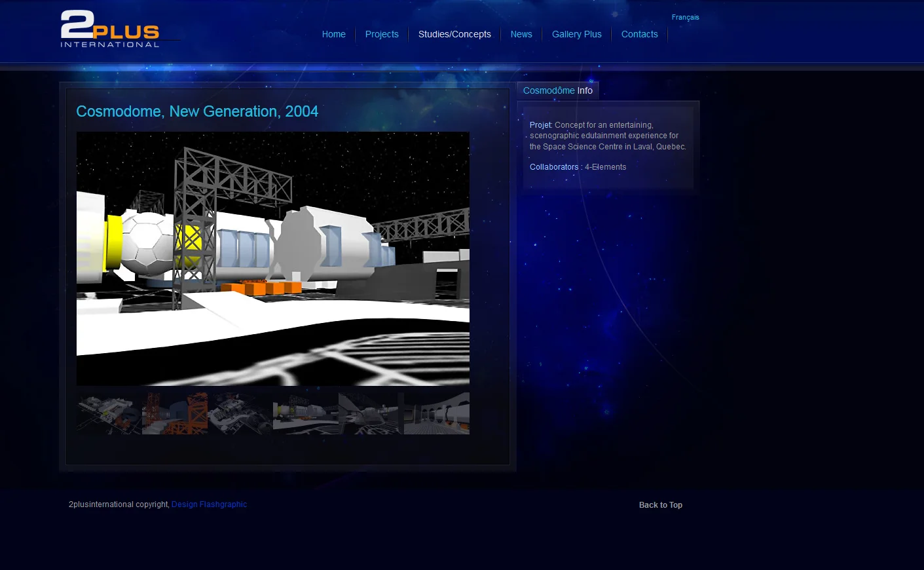Select Studies/Concepts in the navigation
Viewport: 924px width, 570px height.
pyautogui.click(x=454, y=34)
